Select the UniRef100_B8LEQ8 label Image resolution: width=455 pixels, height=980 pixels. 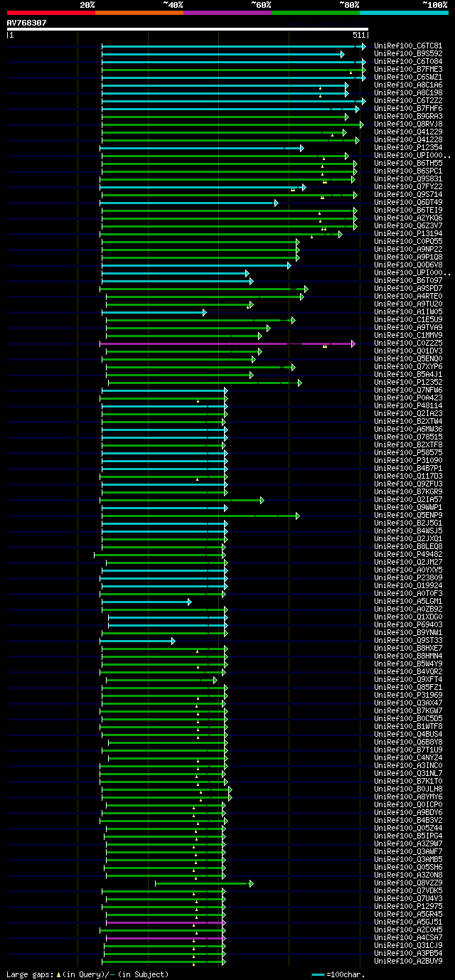click(x=408, y=547)
